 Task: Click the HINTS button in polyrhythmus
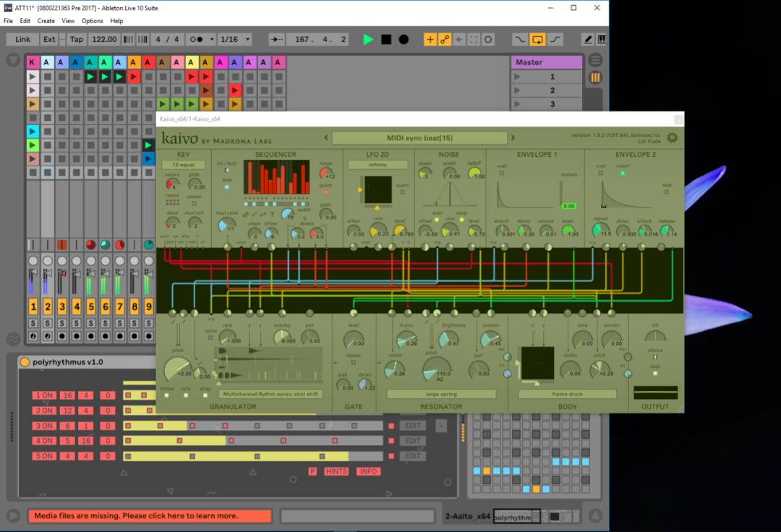336,471
